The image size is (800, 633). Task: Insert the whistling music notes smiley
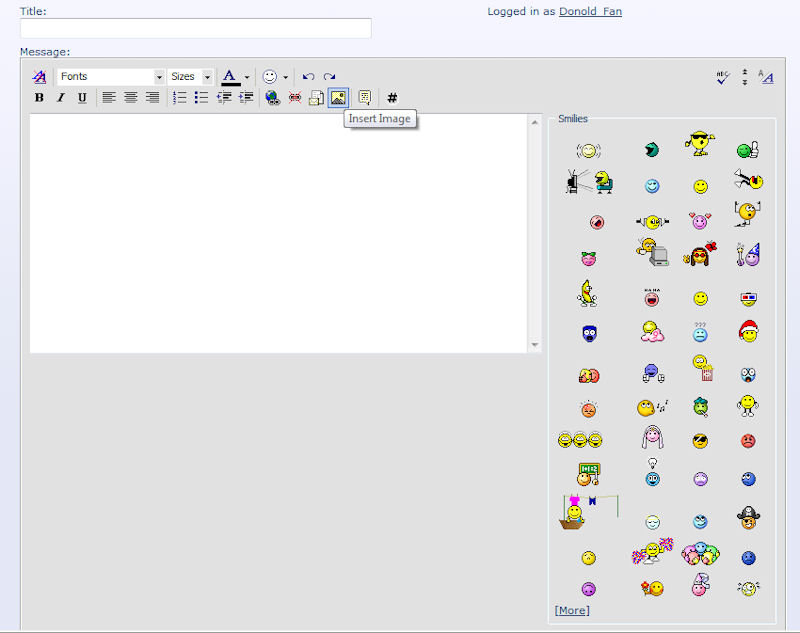[x=652, y=407]
